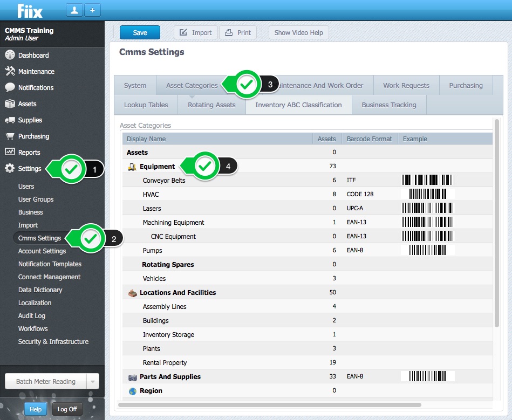Open Connect Management
Viewport: 512px width, 420px height.
[49, 277]
